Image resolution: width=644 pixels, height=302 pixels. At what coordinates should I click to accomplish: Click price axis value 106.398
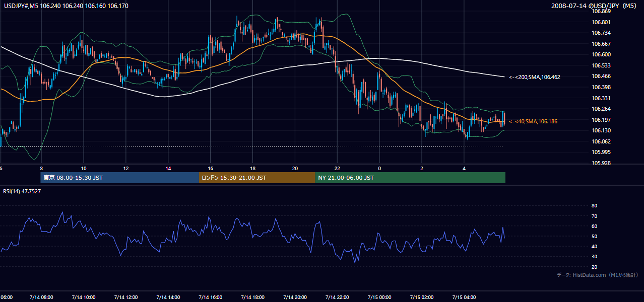[x=602, y=87]
